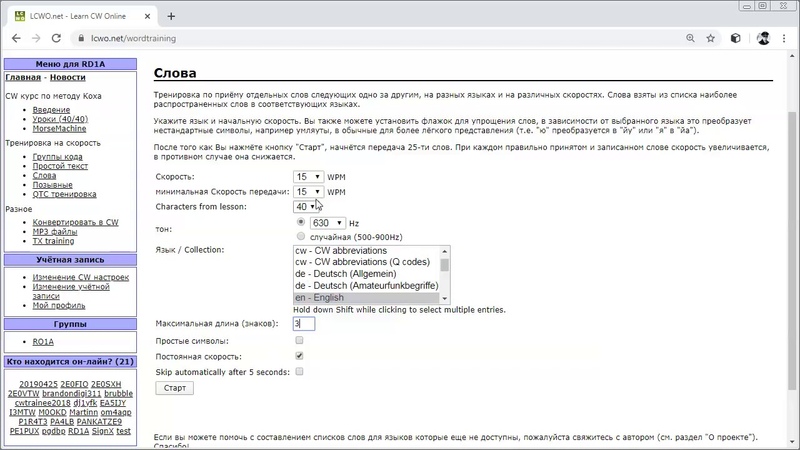
Task: Toggle the Постоянная скорость checkbox
Action: pos(299,356)
